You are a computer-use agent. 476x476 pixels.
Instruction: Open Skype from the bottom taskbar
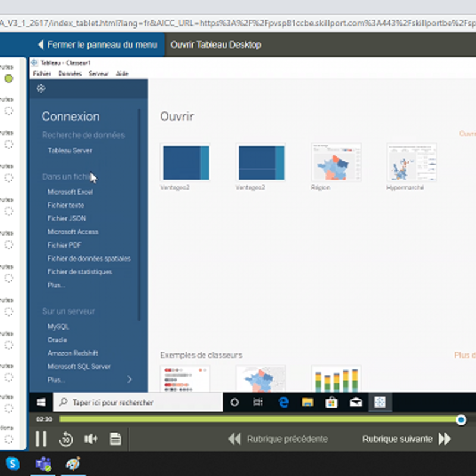[12, 464]
